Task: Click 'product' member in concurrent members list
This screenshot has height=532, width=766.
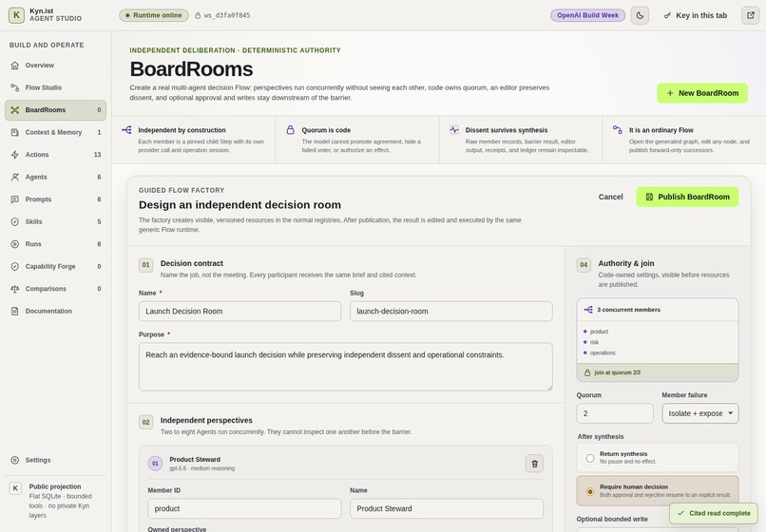Action: (599, 332)
